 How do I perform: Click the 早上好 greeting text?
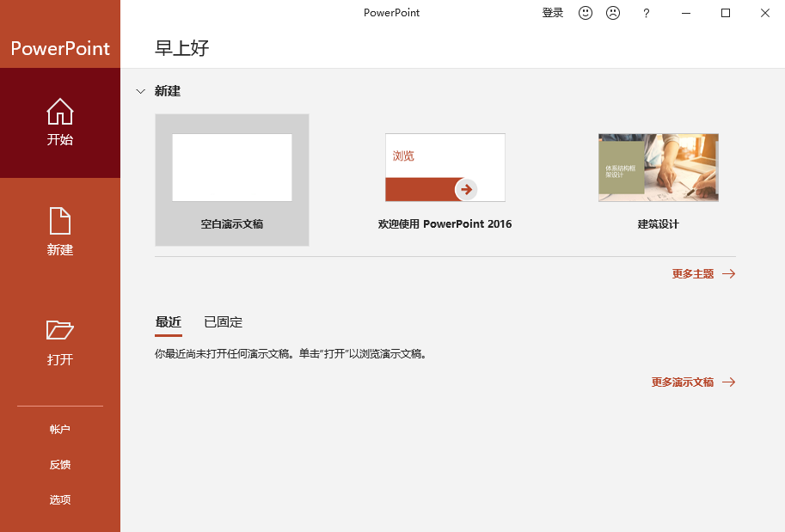[x=181, y=48]
